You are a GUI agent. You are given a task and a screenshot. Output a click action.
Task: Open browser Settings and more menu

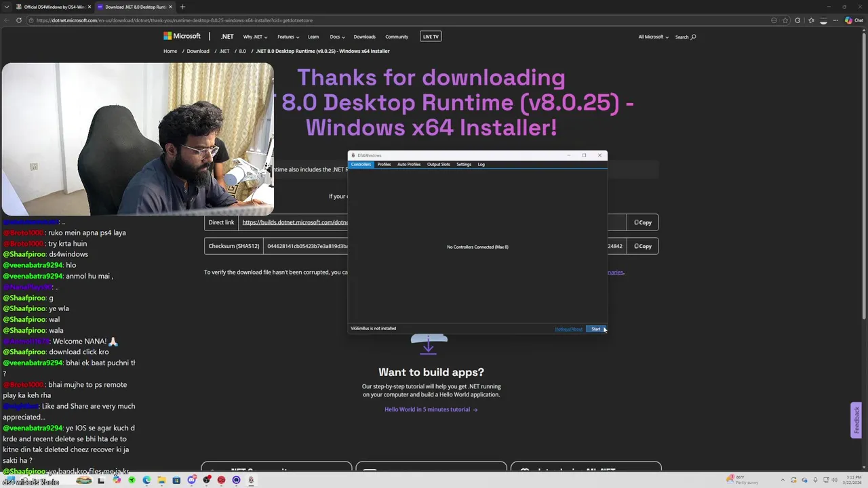click(x=835, y=20)
